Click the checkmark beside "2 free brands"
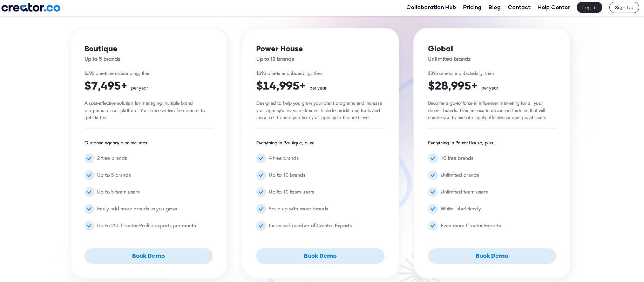Image resolution: width=644 pixels, height=282 pixels. (x=89, y=158)
